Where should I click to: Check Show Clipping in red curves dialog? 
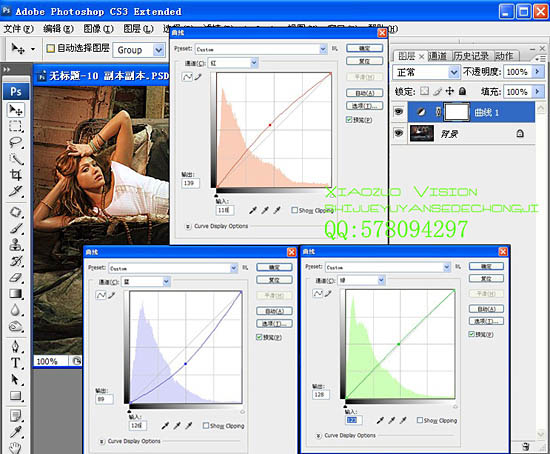(x=295, y=210)
